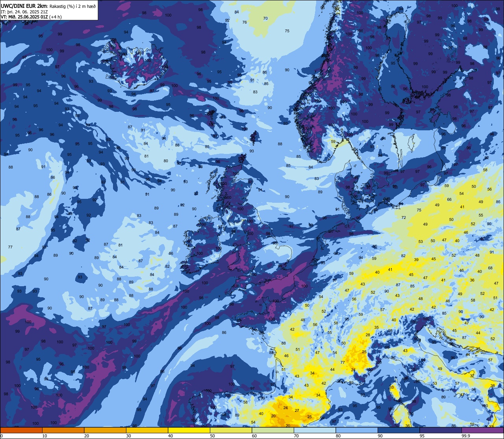Select the pale yellow 50–60 legend swatch
The width and height of the screenshot is (504, 439).
point(231,430)
